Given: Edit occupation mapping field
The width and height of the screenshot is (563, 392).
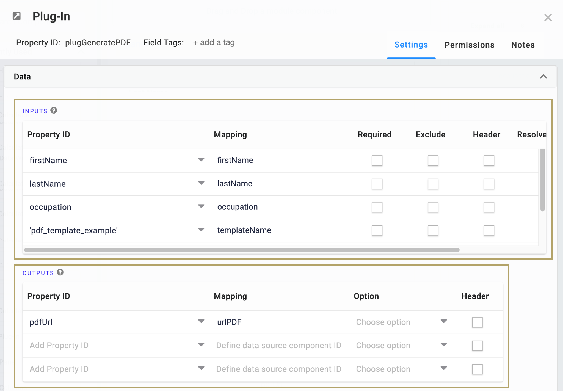Looking at the screenshot, I should click(282, 207).
